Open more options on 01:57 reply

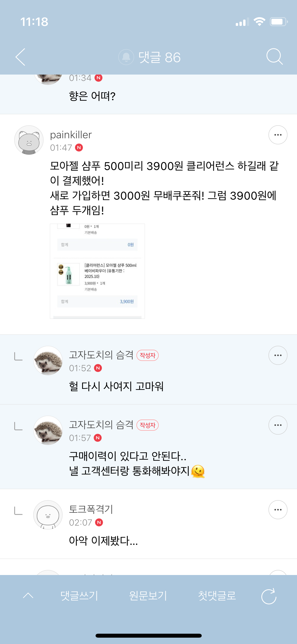(278, 425)
